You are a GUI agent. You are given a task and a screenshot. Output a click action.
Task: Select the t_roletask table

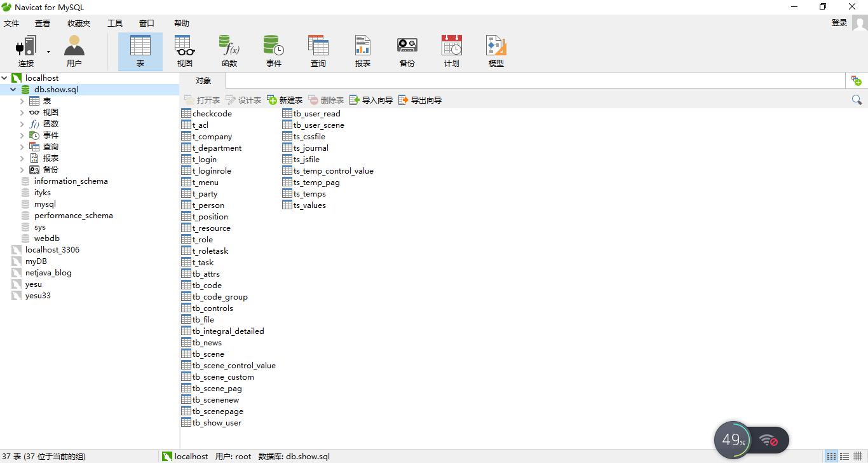coord(205,251)
